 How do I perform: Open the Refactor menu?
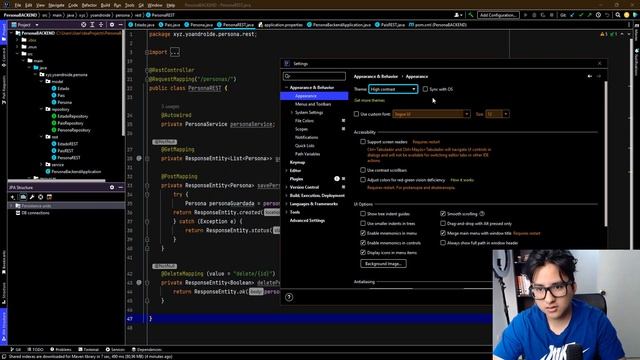pos(89,5)
